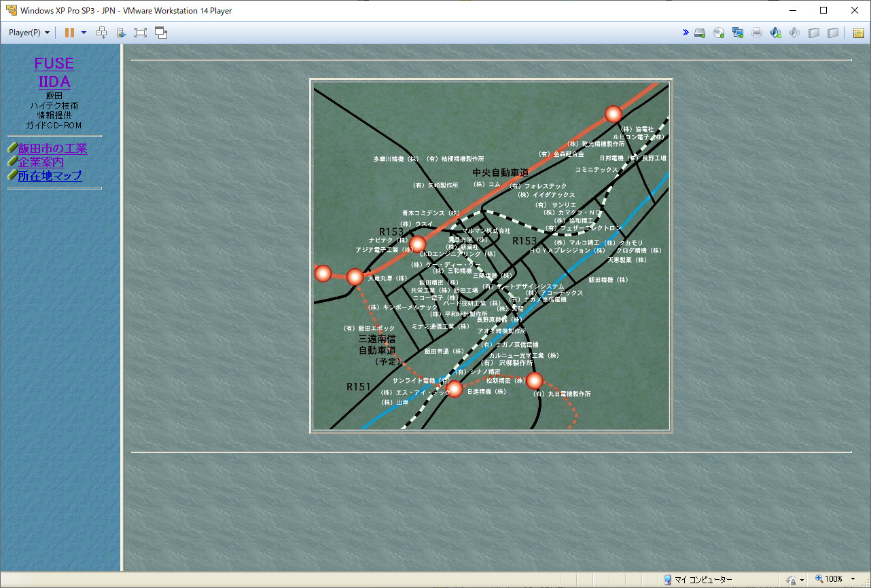Click the (株) ウスイ label
871x588 pixels.
416,224
